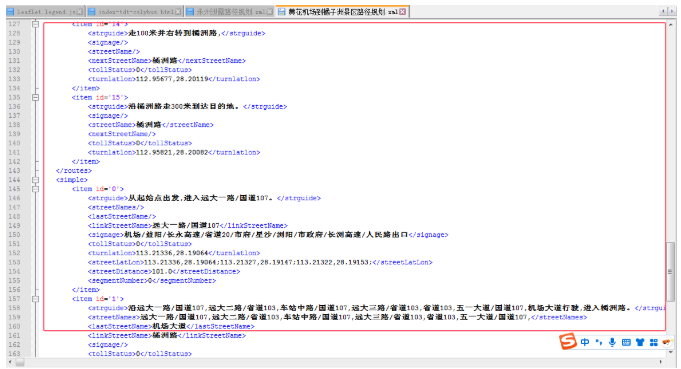
Task: Click the tollStatus line at 163
Action: point(140,354)
